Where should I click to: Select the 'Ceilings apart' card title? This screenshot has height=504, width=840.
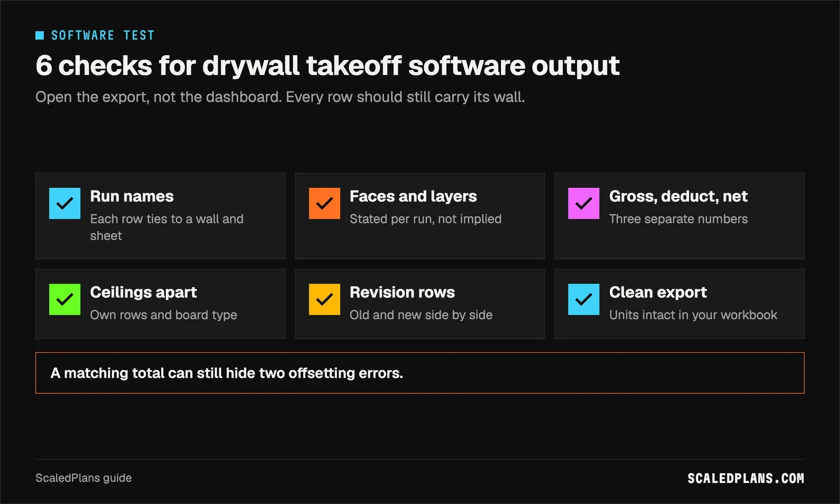coord(143,292)
